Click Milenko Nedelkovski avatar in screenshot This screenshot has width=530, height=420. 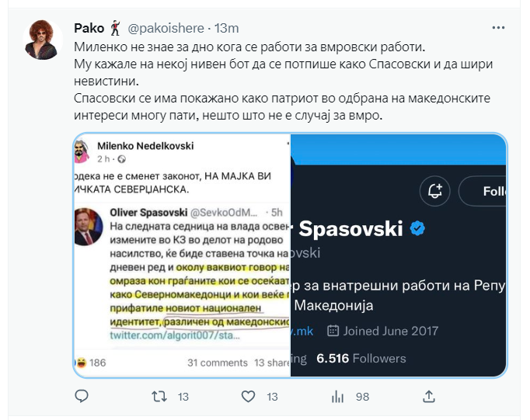[82, 151]
